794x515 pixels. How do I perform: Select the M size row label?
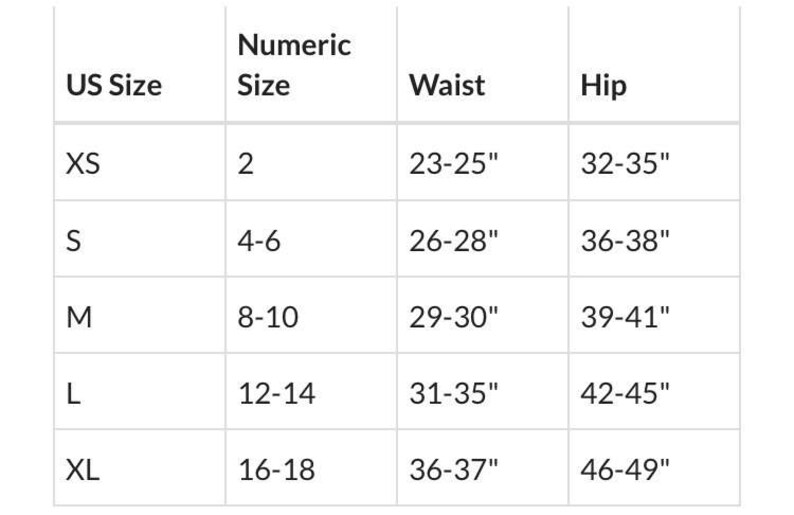(x=79, y=317)
